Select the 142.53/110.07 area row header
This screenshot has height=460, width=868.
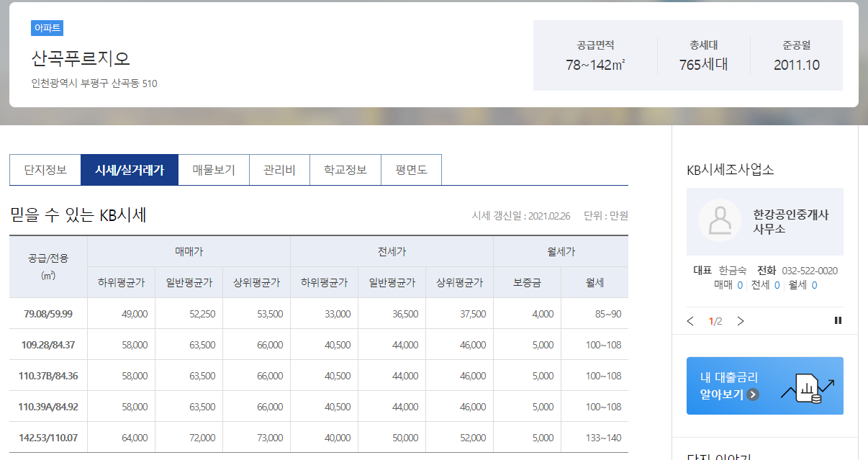tap(48, 438)
